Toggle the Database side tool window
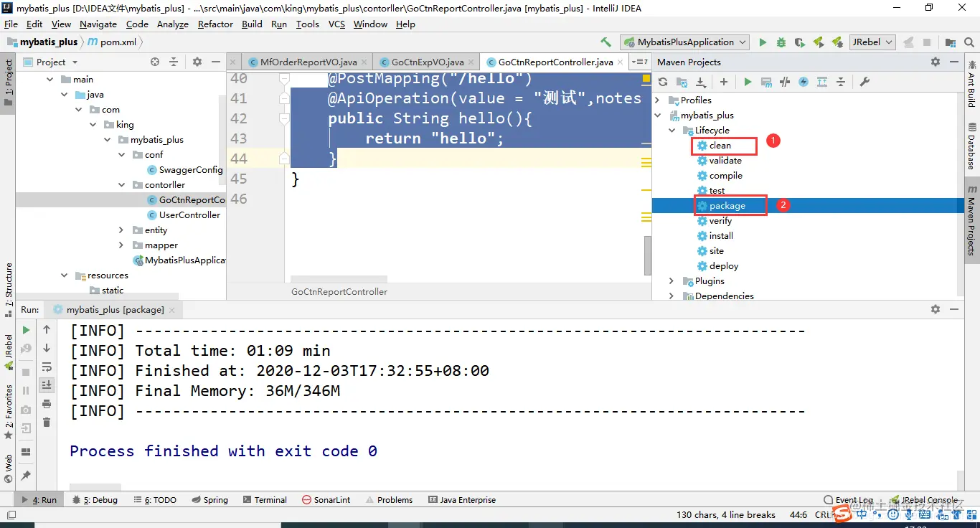Viewport: 980px width, 528px height. (972, 146)
